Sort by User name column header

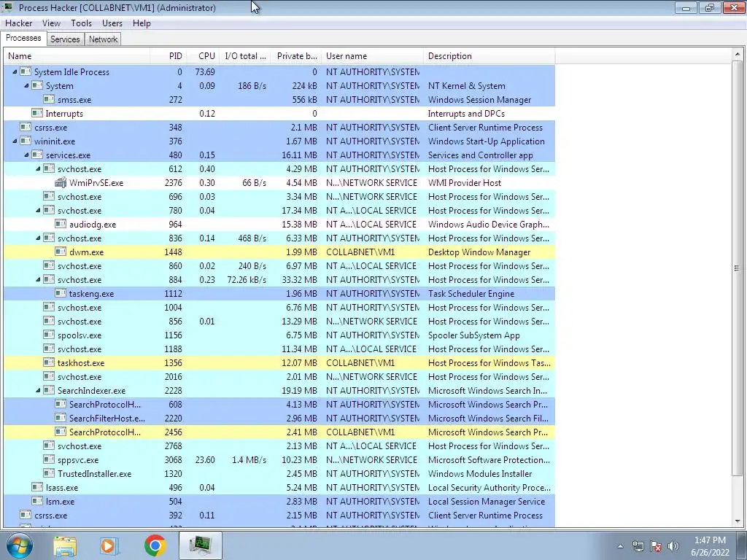372,56
